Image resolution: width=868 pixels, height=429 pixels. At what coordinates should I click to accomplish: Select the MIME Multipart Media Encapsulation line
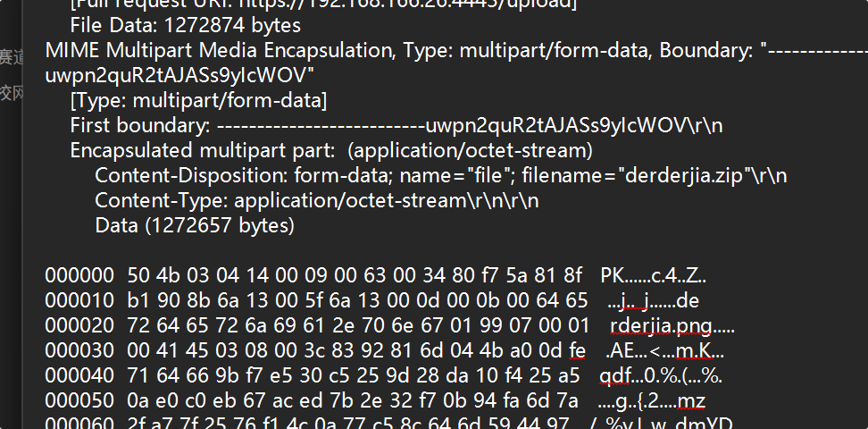coord(456,50)
